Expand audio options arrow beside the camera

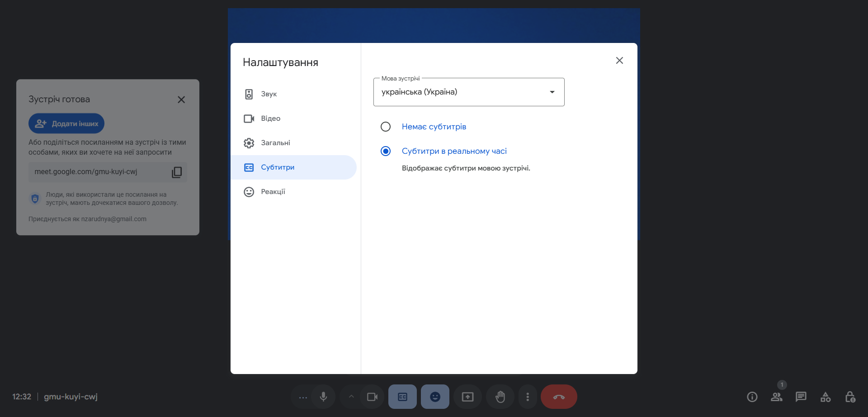351,397
